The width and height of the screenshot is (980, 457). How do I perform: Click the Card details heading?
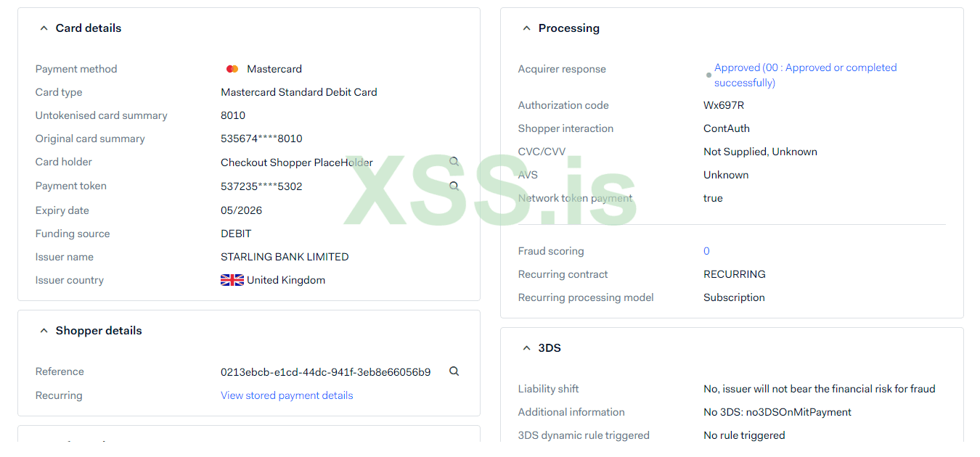pos(89,28)
